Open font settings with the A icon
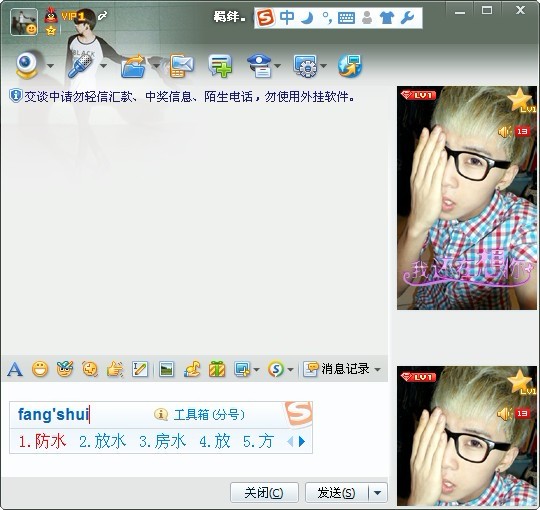The image size is (540, 510). 15,370
